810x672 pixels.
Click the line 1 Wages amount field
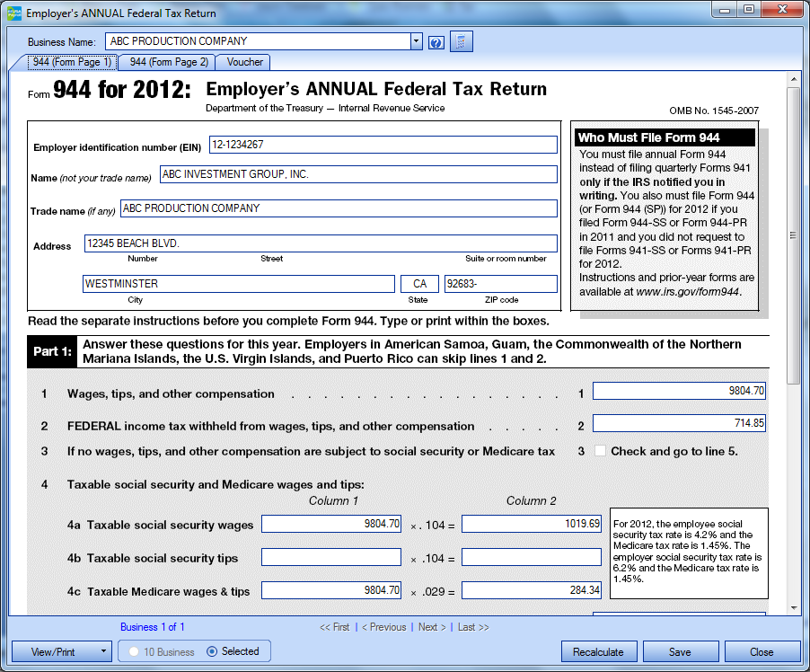coord(679,391)
